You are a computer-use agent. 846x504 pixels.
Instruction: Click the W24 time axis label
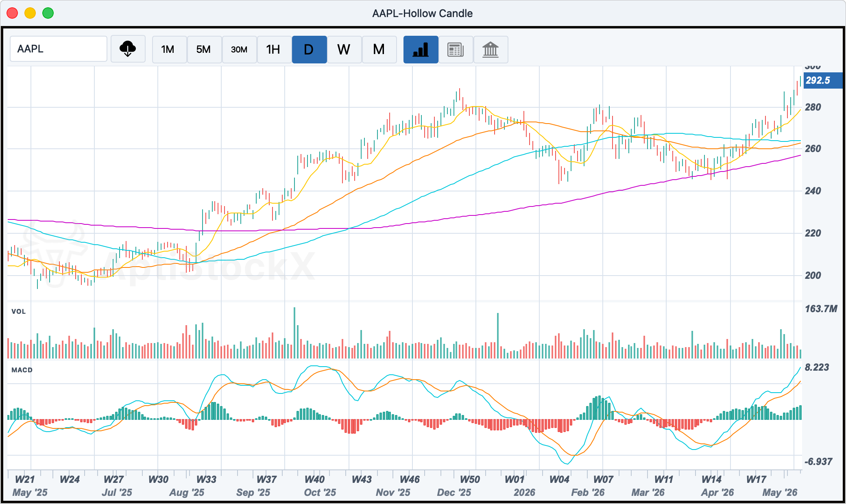click(x=70, y=479)
